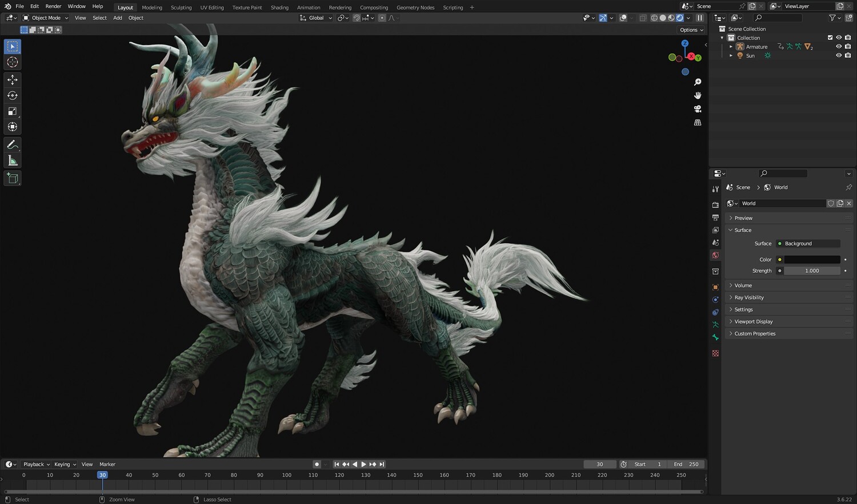Switch to the Sculpting workspace tab

(x=181, y=7)
